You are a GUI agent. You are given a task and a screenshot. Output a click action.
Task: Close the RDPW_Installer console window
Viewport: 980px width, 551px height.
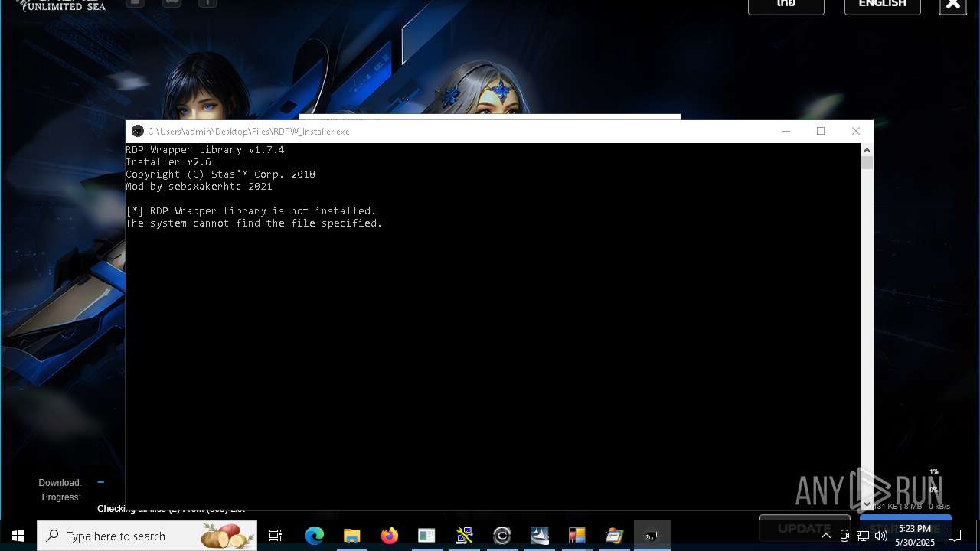856,131
